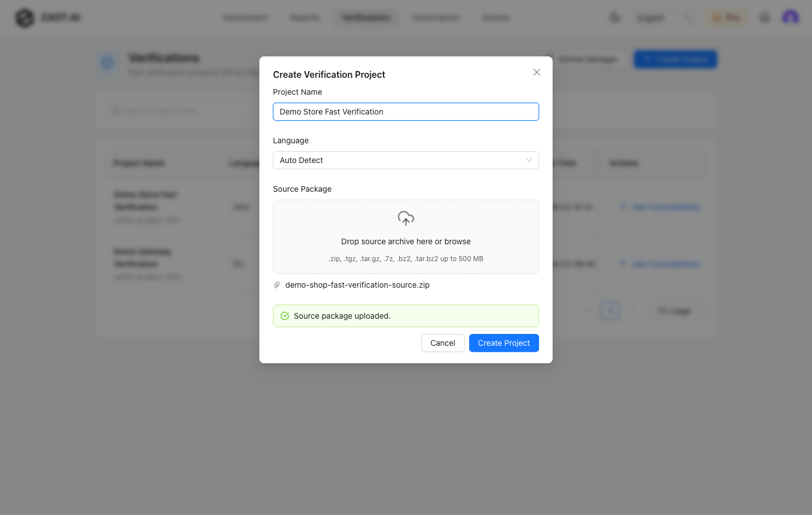The width and height of the screenshot is (812, 515).
Task: Click the Verifications page shield icon
Action: click(107, 63)
